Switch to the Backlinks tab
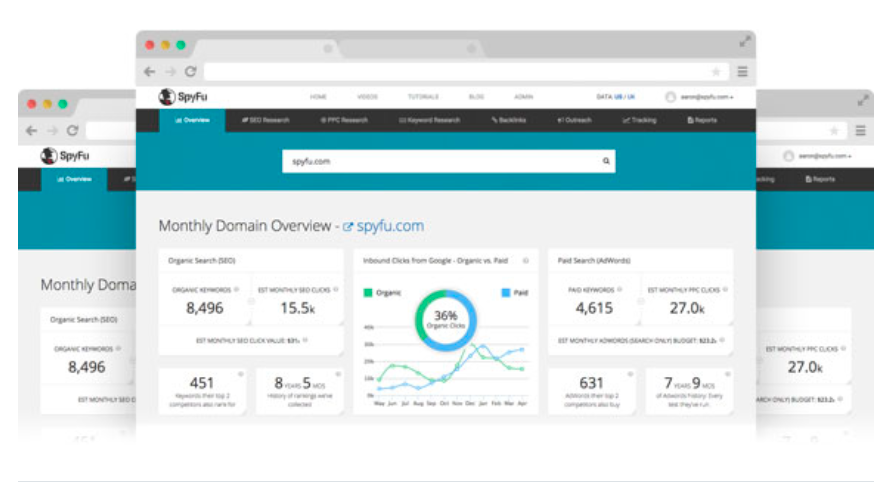The image size is (895, 490). (509, 120)
